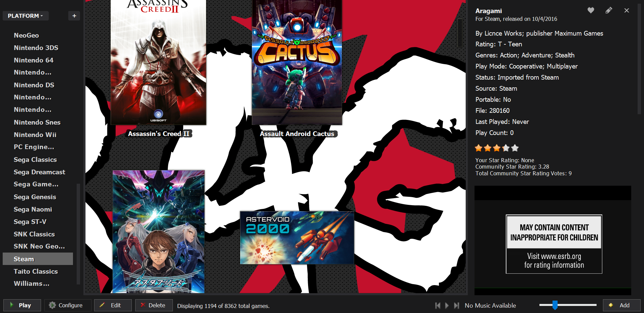Screen dimensions: 644x313
Task: Select the Nintendo Snes platform
Action: pyautogui.click(x=37, y=122)
